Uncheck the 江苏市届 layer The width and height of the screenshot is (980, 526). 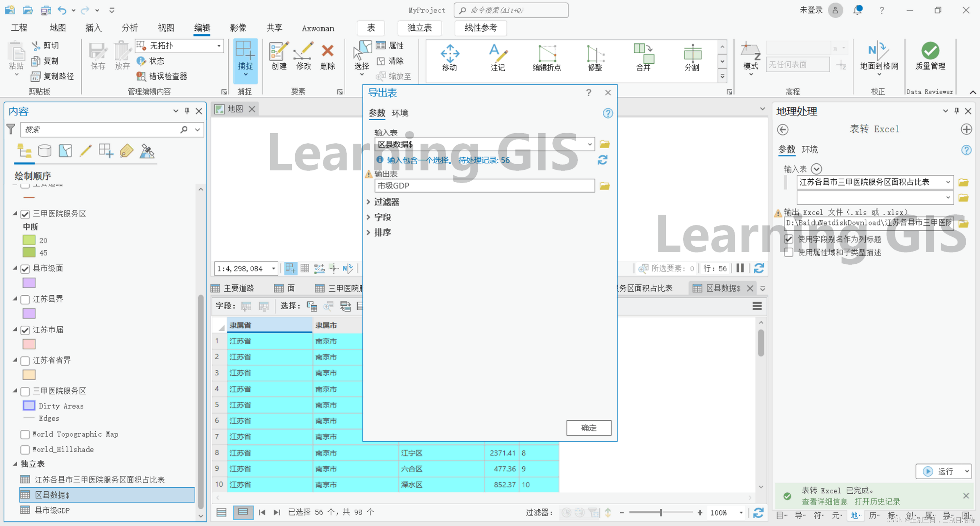pyautogui.click(x=25, y=330)
